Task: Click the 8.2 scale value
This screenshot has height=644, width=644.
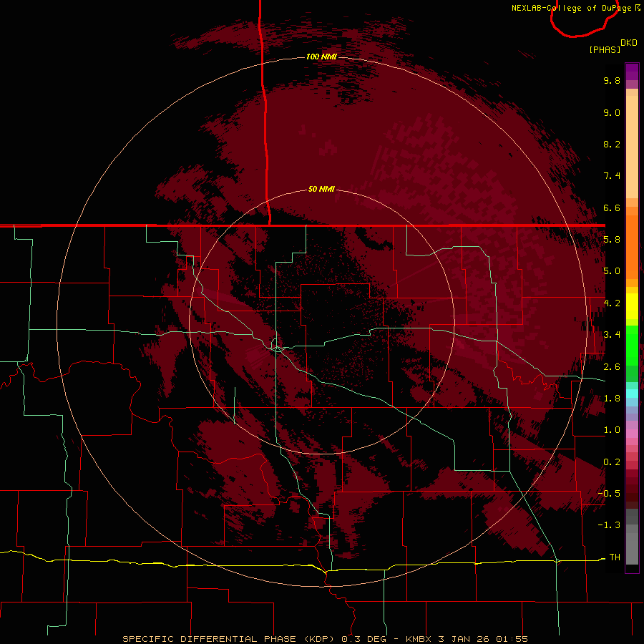Action: coord(612,144)
